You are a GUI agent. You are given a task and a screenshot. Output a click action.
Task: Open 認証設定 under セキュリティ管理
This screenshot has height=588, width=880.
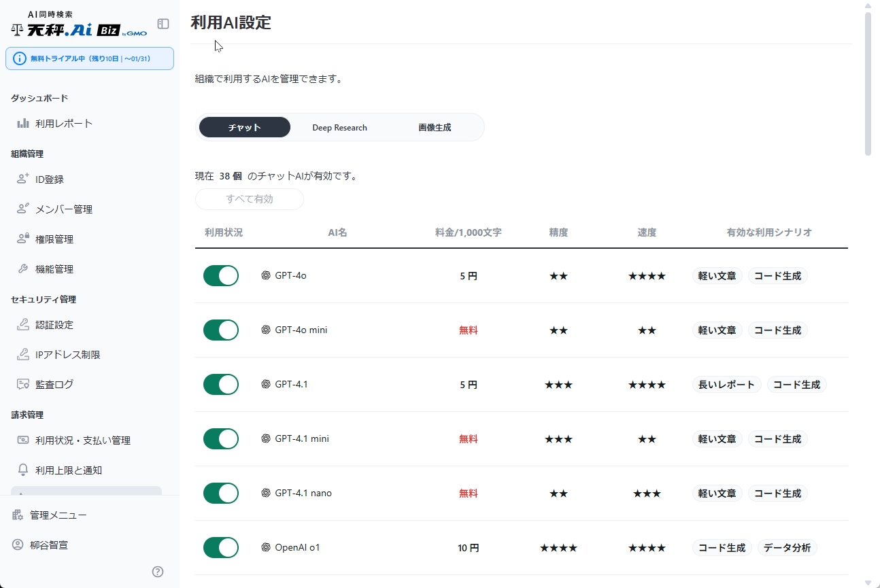[x=54, y=325]
